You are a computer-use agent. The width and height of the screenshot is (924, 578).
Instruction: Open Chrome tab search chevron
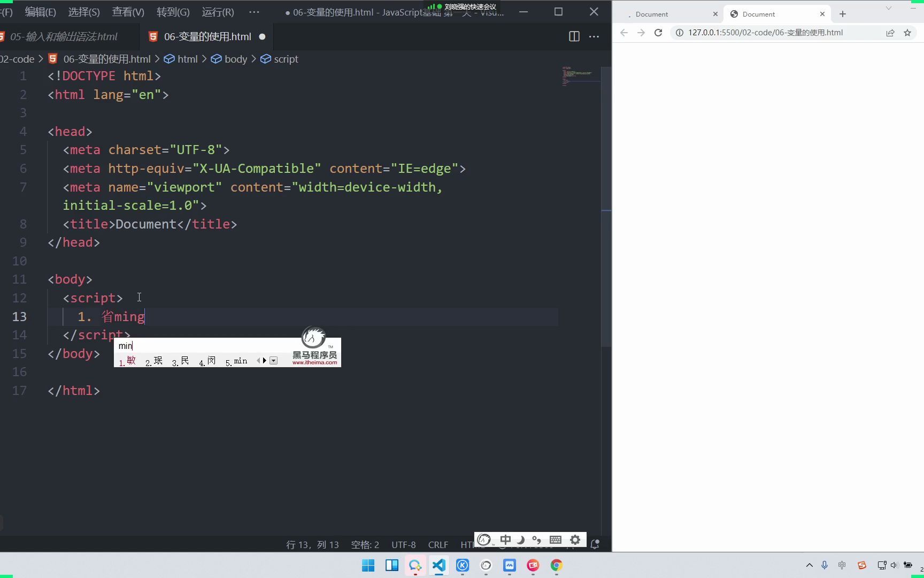pos(889,8)
